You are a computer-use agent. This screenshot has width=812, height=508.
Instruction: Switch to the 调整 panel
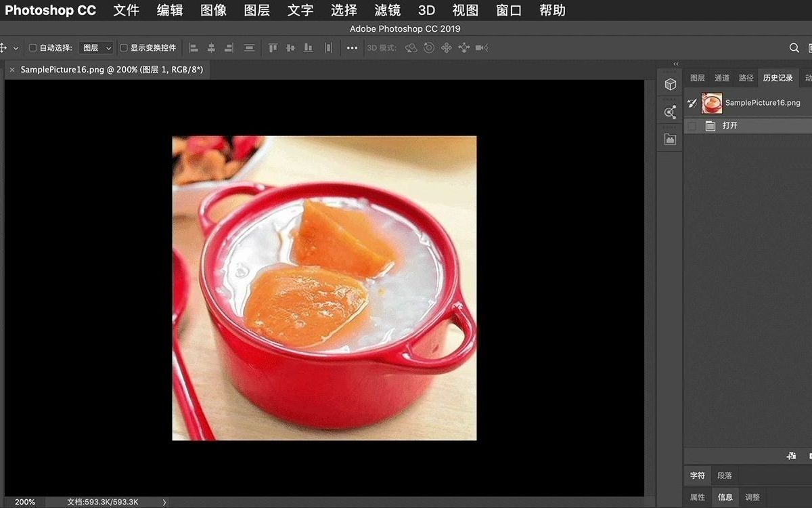pyautogui.click(x=752, y=496)
